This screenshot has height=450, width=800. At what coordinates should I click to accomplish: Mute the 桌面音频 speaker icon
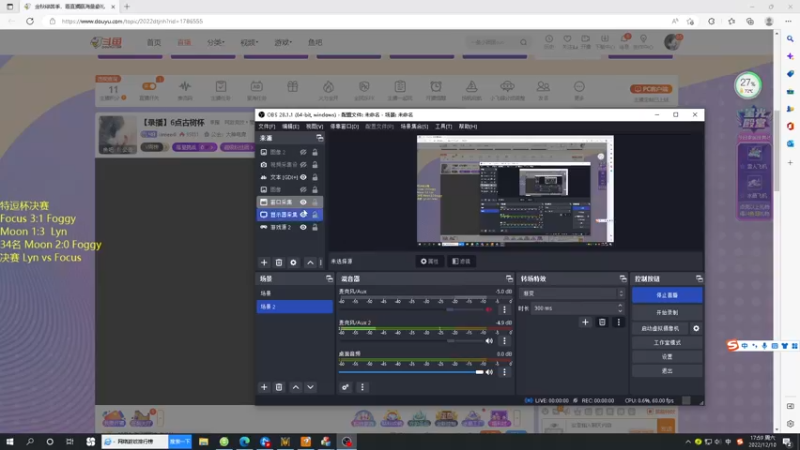(x=489, y=372)
